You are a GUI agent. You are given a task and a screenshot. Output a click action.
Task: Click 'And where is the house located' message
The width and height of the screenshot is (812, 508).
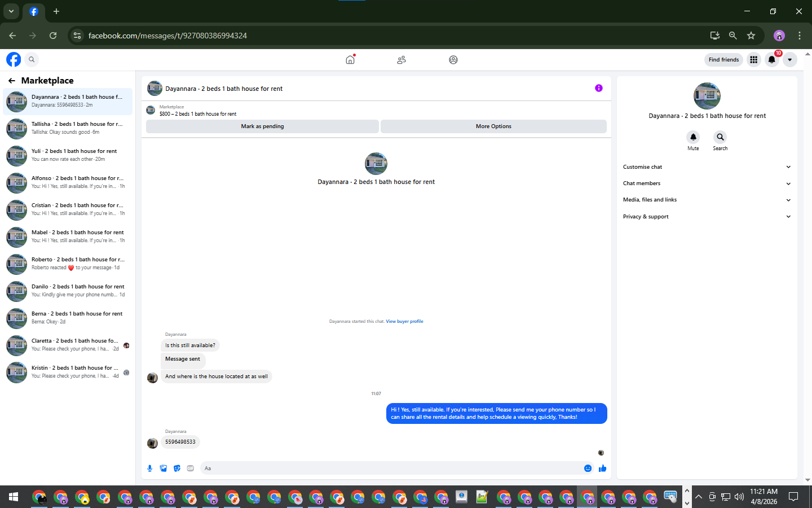(217, 376)
